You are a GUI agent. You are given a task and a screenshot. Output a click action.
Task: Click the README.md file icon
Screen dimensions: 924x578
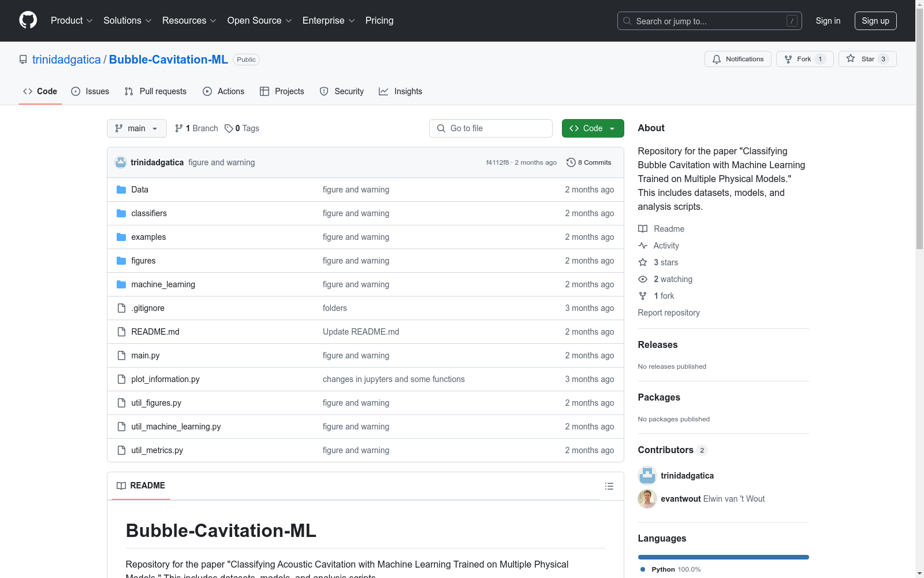[121, 332]
